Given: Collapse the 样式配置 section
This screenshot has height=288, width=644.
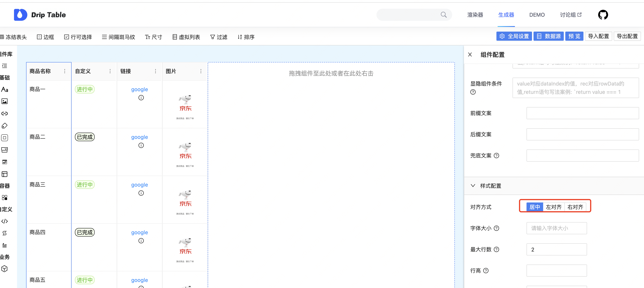Looking at the screenshot, I should (473, 185).
